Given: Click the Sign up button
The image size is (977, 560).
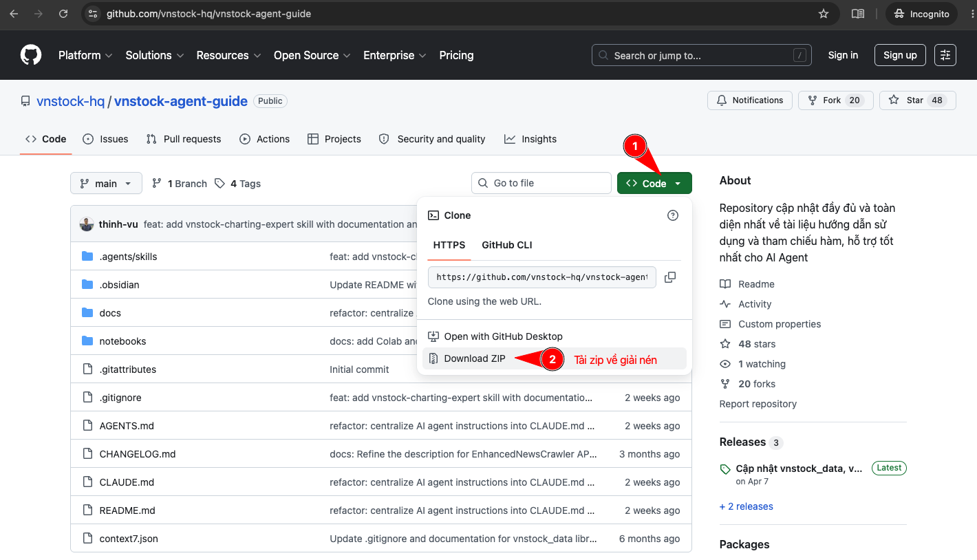Looking at the screenshot, I should click(900, 55).
